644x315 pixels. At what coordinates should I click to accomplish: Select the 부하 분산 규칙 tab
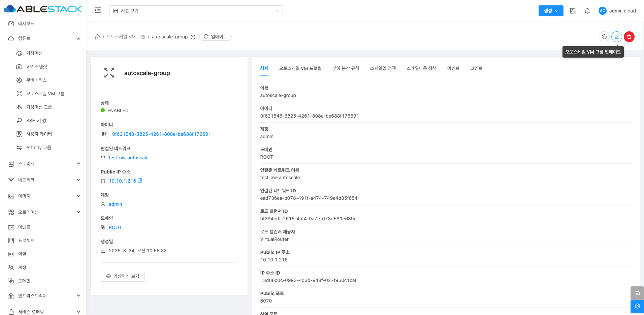pyautogui.click(x=346, y=68)
